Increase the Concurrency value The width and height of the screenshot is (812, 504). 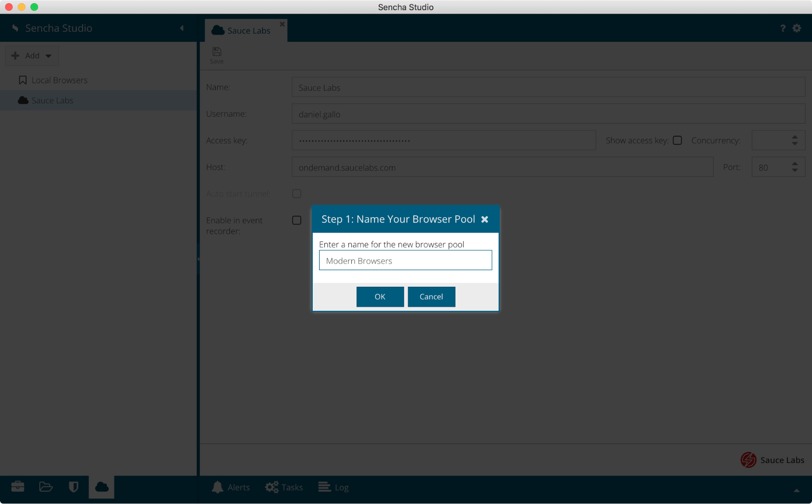point(795,137)
